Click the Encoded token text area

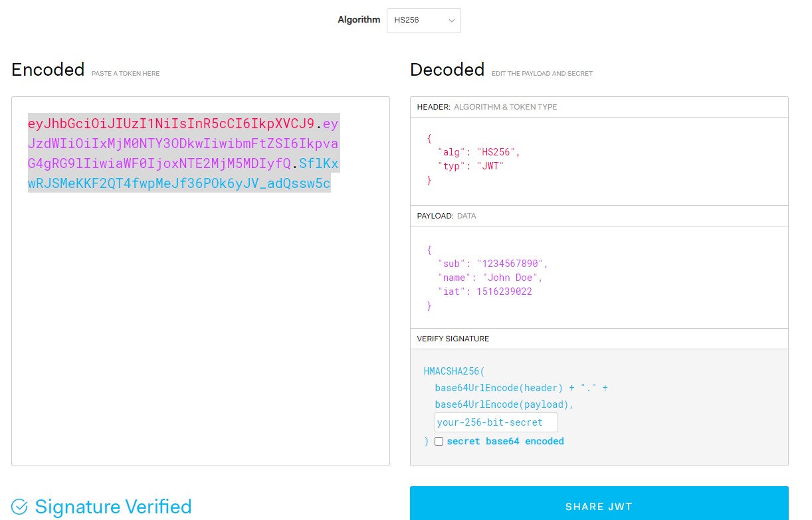[200, 281]
